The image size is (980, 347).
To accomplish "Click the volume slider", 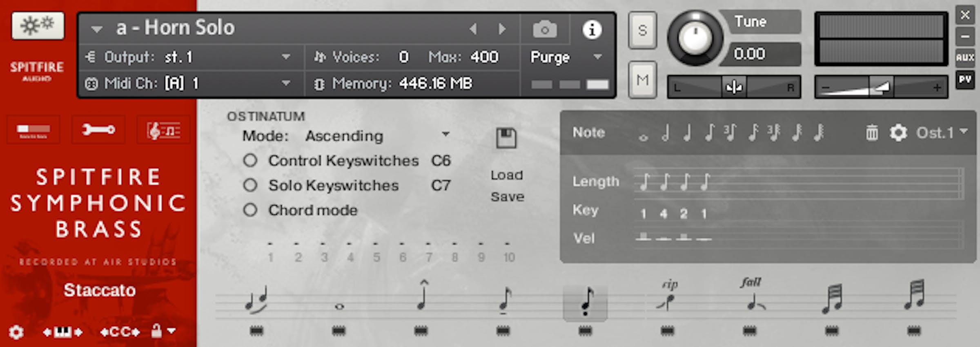I will tap(881, 87).
